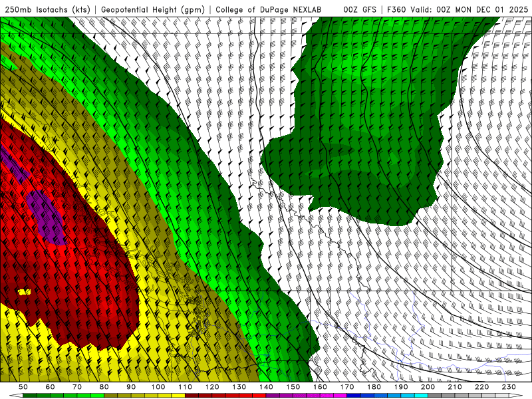Viewport: 532px width, 399px height.
Task: Click the 70 knot scale label
Action: click(x=77, y=387)
